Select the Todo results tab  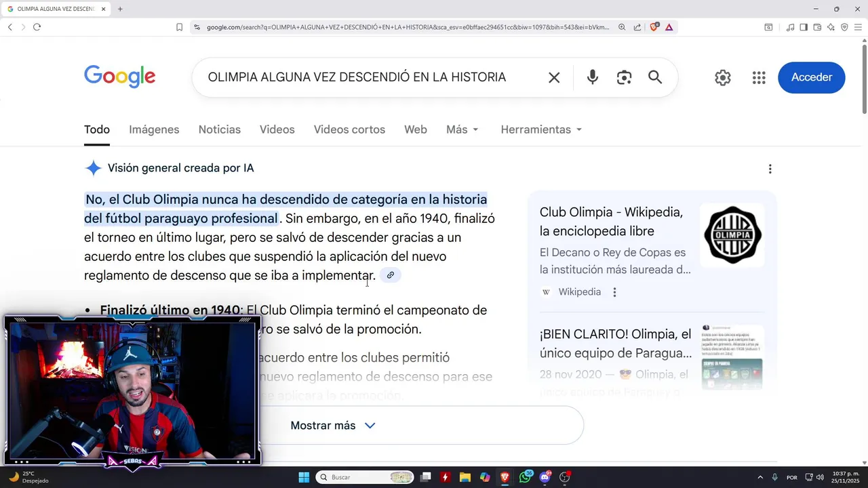pyautogui.click(x=97, y=129)
